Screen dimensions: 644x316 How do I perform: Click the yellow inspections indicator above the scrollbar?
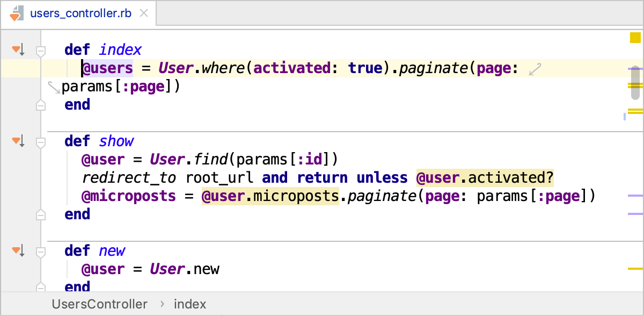pos(635,38)
